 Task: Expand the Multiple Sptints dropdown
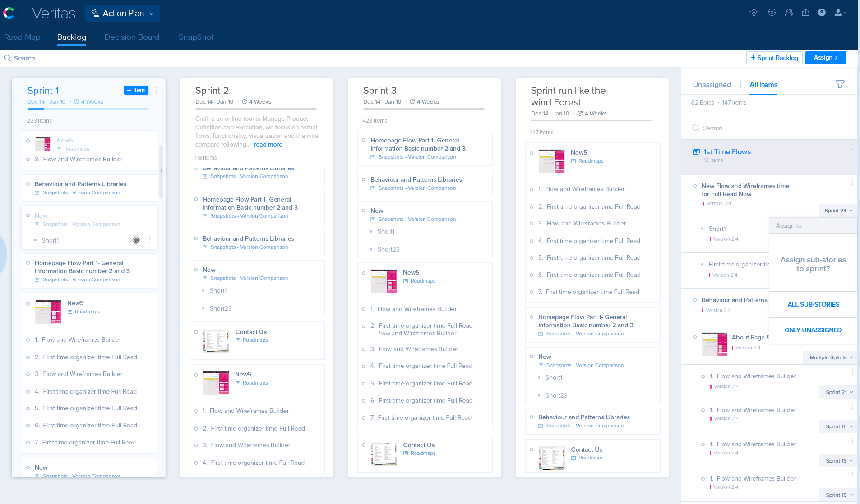[831, 357]
